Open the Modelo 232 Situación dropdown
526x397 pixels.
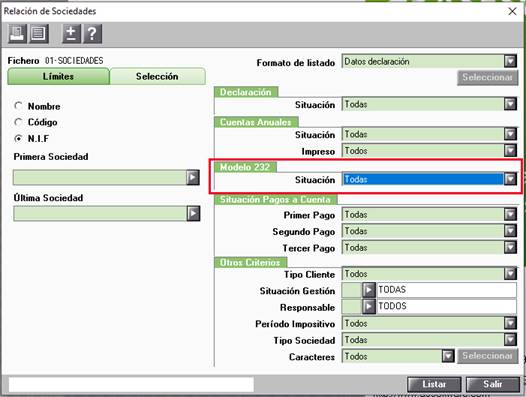tap(510, 179)
